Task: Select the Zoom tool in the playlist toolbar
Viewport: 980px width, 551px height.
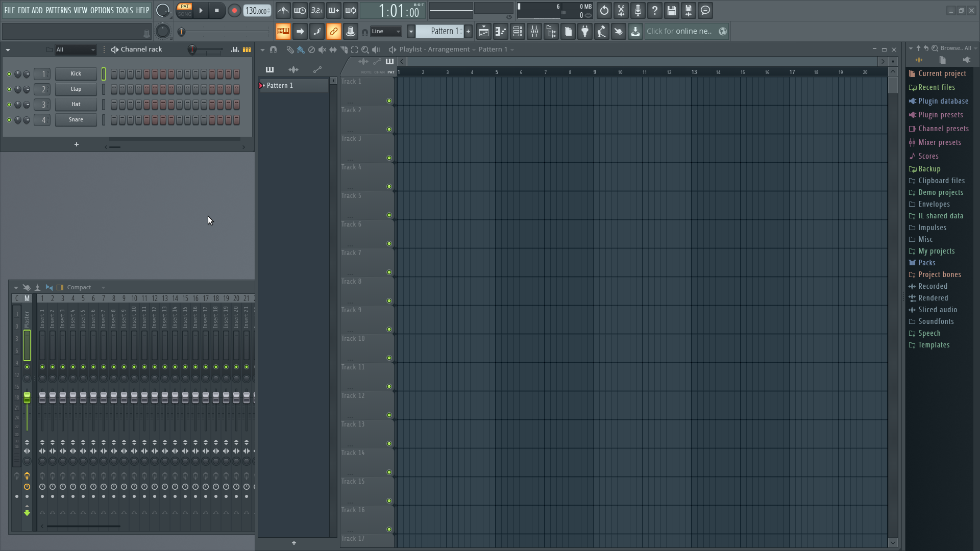Action: pyautogui.click(x=365, y=49)
